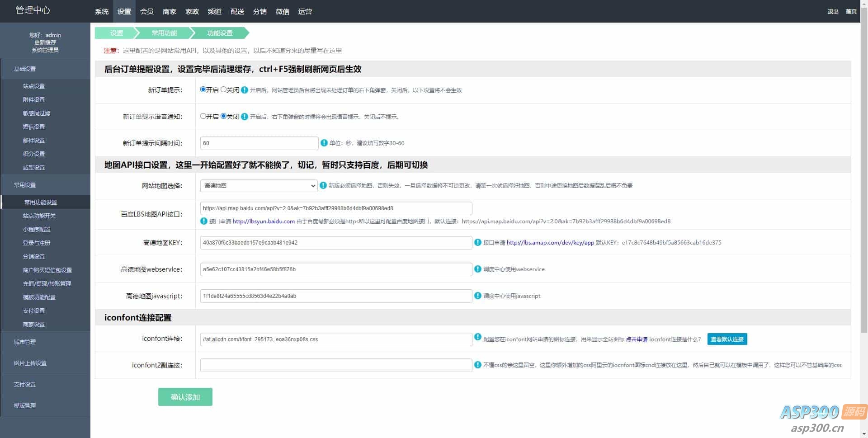The image size is (868, 438).
Task: Click the 新订单提示间隔时间 input field
Action: (x=259, y=143)
